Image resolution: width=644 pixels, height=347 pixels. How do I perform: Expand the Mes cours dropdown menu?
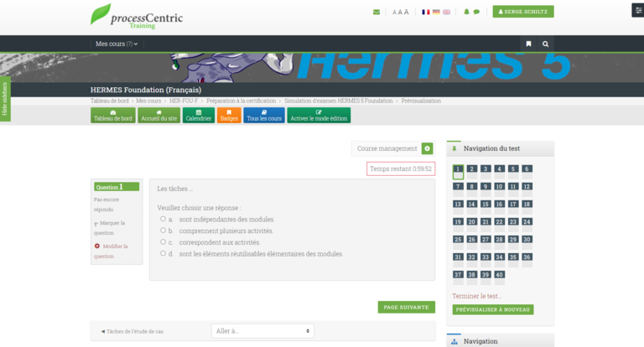click(117, 44)
